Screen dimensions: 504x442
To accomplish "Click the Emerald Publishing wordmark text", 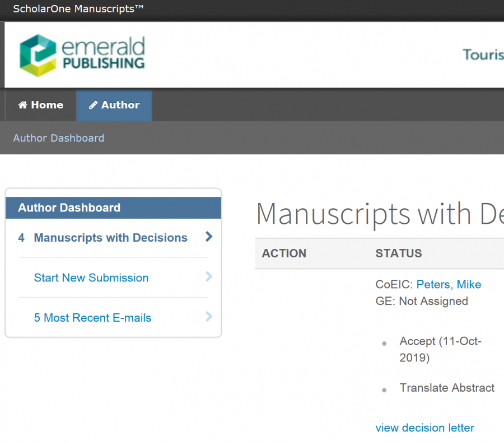I will pos(103,54).
